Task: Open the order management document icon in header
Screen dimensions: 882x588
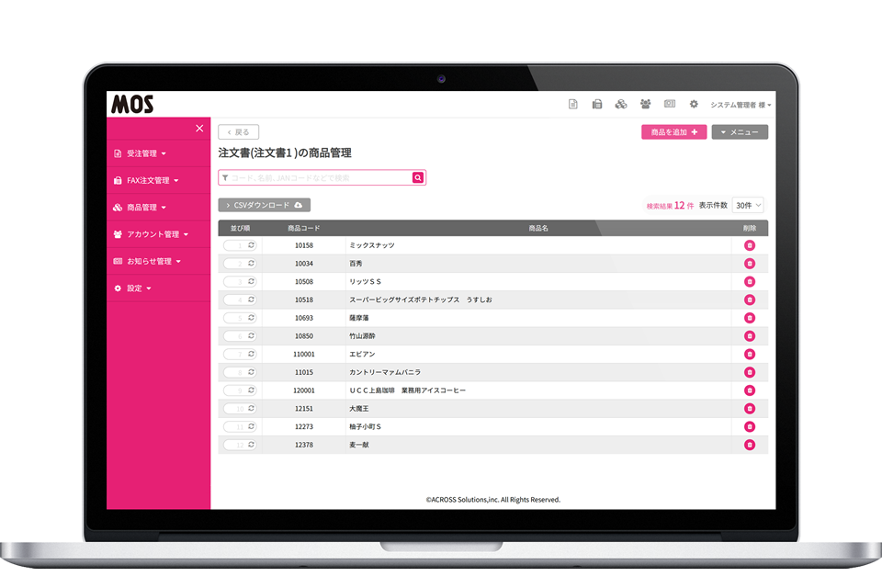Action: pyautogui.click(x=572, y=104)
